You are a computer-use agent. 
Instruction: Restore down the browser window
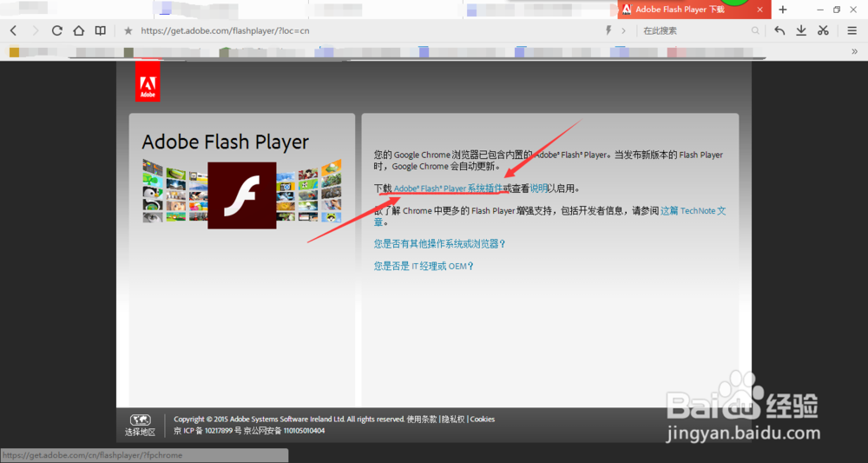pos(837,10)
